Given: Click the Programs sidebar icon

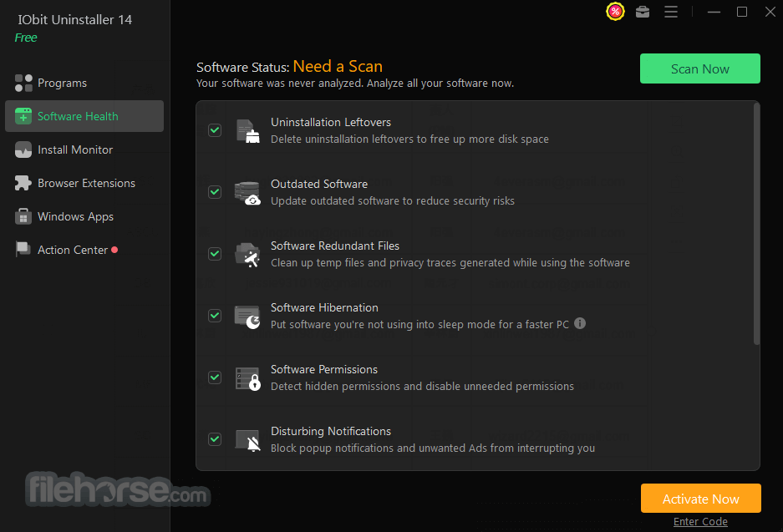Looking at the screenshot, I should [x=23, y=83].
